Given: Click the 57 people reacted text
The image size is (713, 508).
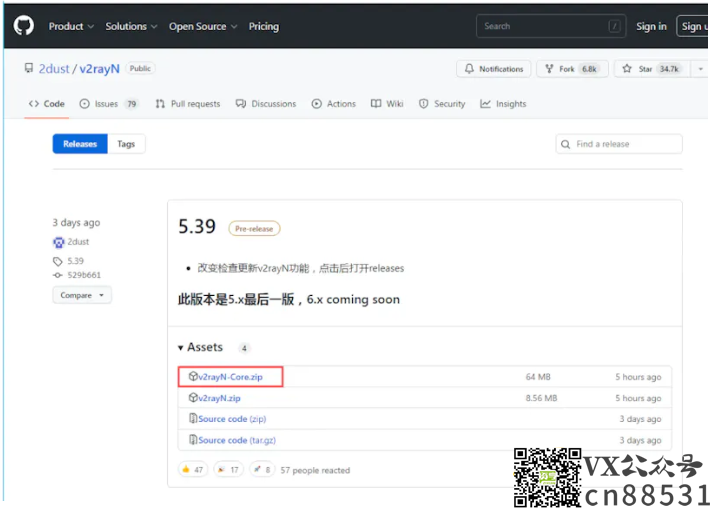Looking at the screenshot, I should coord(315,470).
